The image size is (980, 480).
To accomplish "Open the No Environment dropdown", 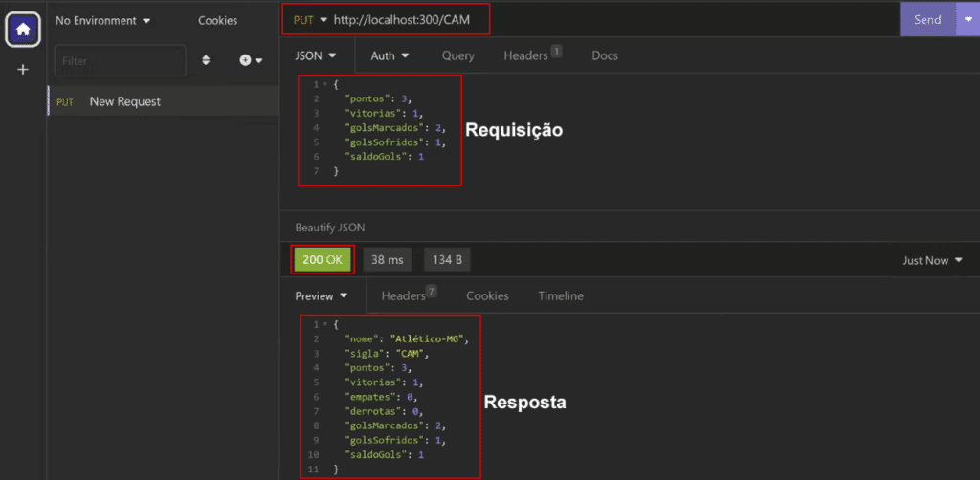I will click(103, 21).
